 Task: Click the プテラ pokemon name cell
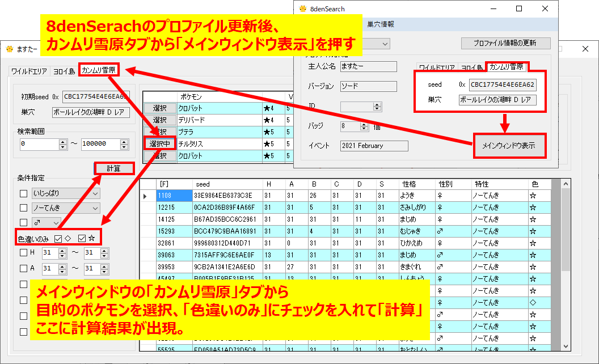(220, 132)
